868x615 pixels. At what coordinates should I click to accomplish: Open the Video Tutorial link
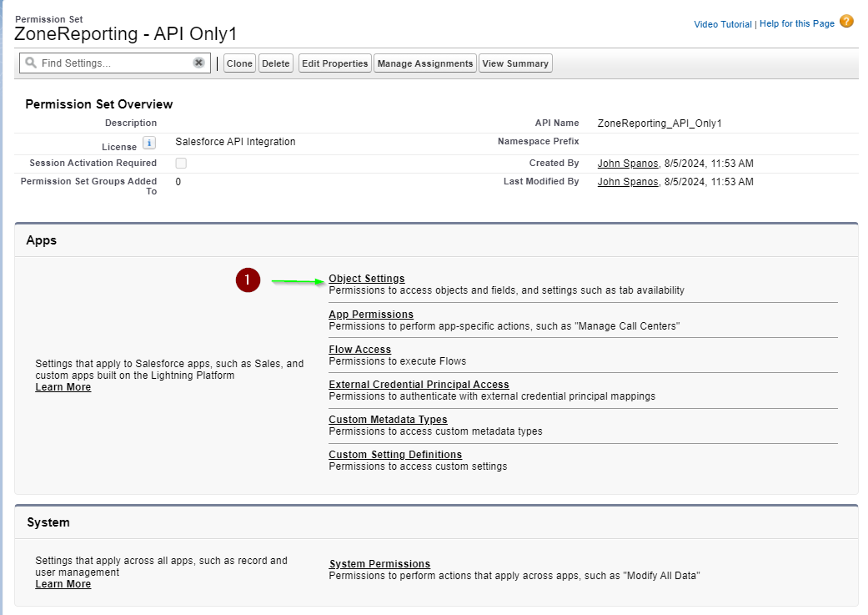723,24
